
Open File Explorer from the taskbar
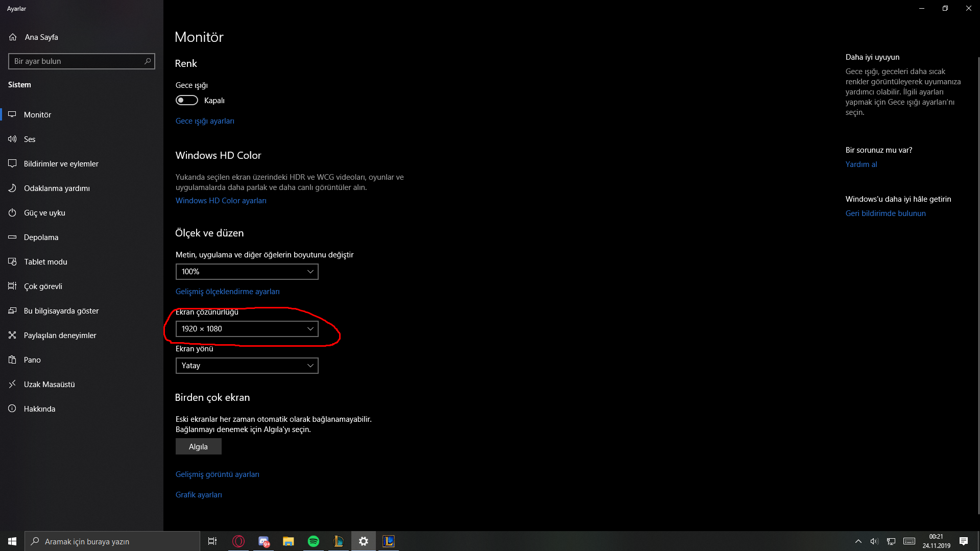(289, 541)
